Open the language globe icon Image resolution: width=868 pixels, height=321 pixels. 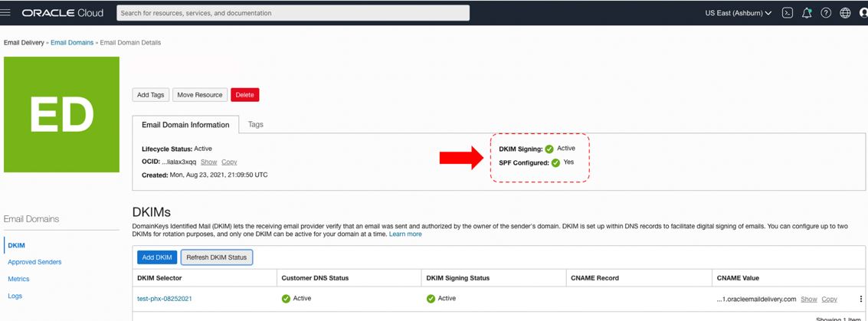[845, 13]
